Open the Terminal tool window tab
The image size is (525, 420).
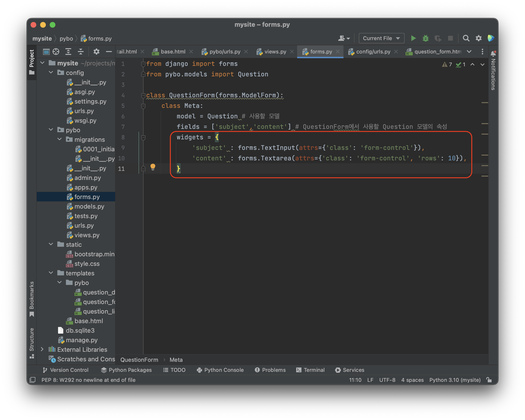311,370
